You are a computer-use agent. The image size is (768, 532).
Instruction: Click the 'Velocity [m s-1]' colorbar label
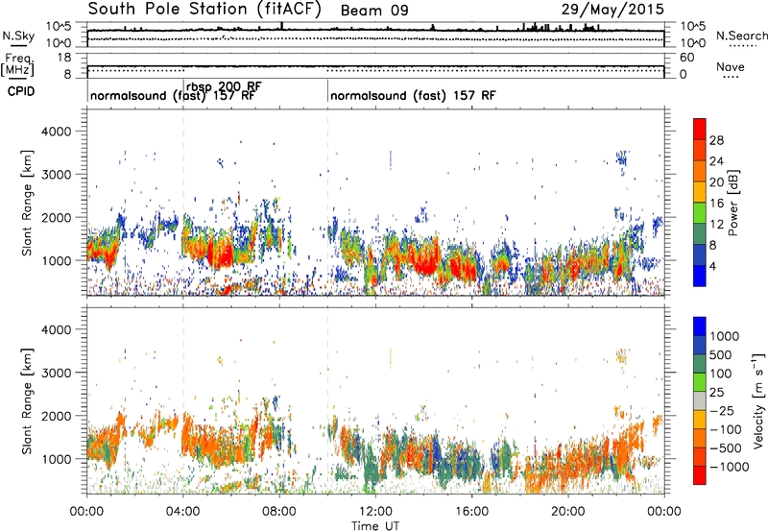click(758, 400)
